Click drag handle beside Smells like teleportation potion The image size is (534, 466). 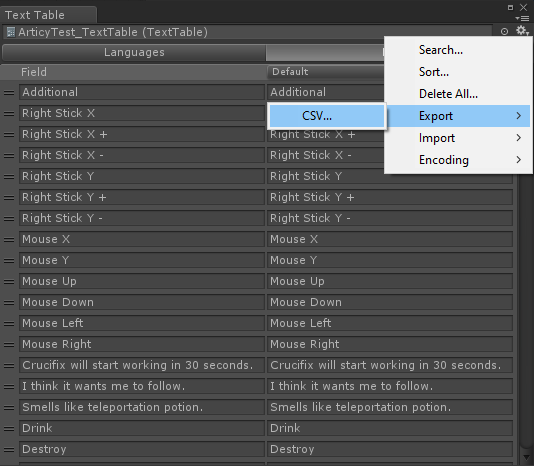click(9, 407)
